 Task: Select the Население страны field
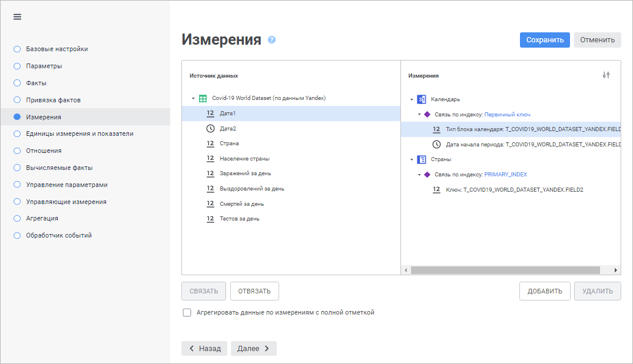click(x=244, y=159)
